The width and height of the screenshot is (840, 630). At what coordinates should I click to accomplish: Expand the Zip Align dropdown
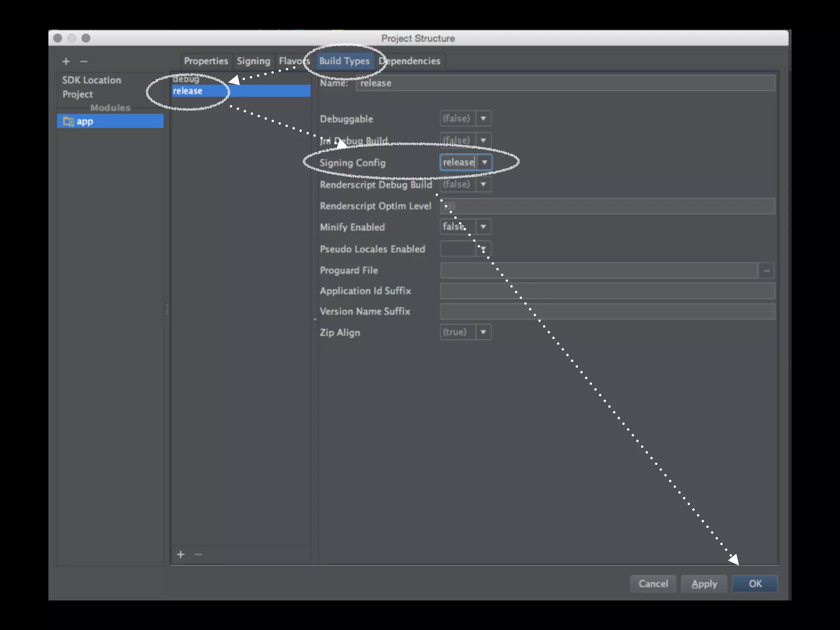pos(483,332)
